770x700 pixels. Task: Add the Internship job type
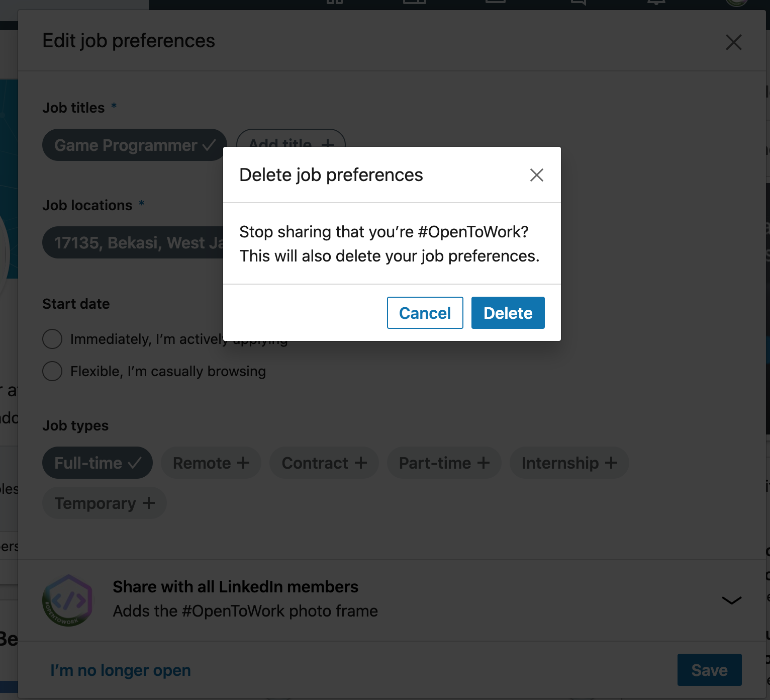tap(569, 463)
